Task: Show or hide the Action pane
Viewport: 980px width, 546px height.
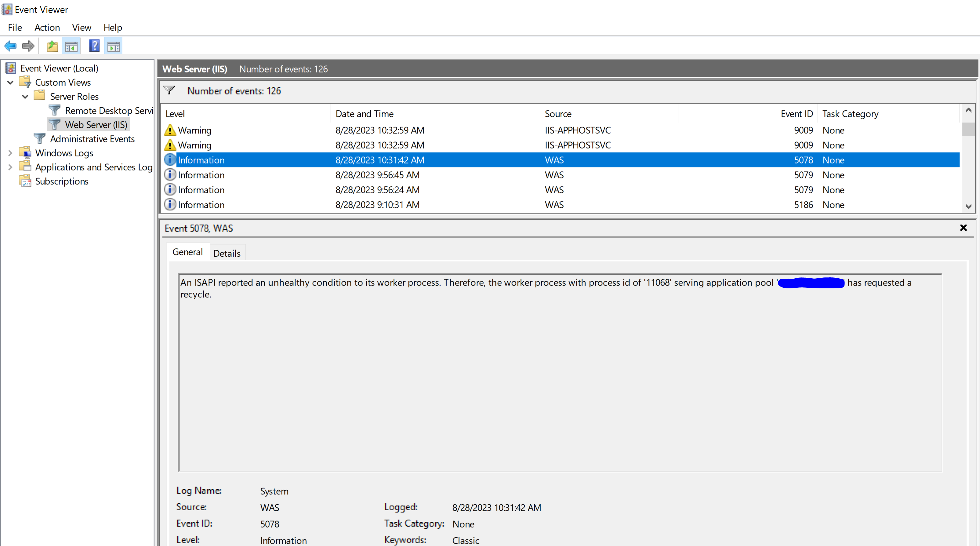Action: point(113,46)
